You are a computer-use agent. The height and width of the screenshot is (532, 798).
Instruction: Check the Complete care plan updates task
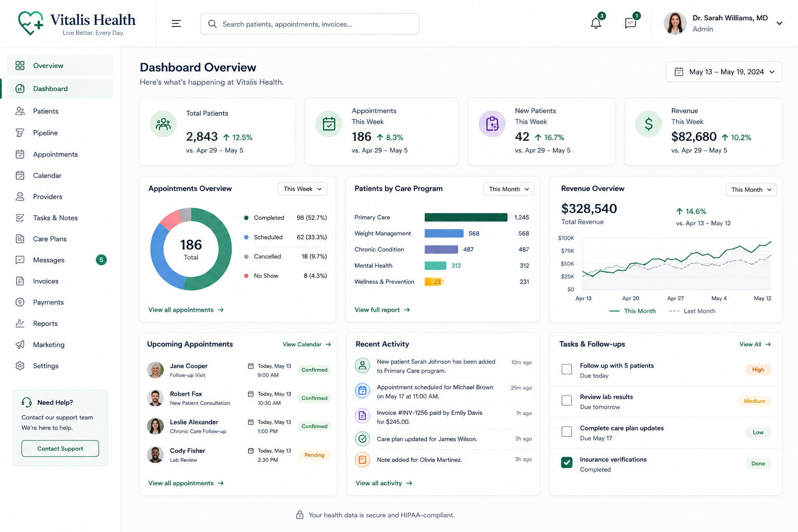tap(567, 432)
